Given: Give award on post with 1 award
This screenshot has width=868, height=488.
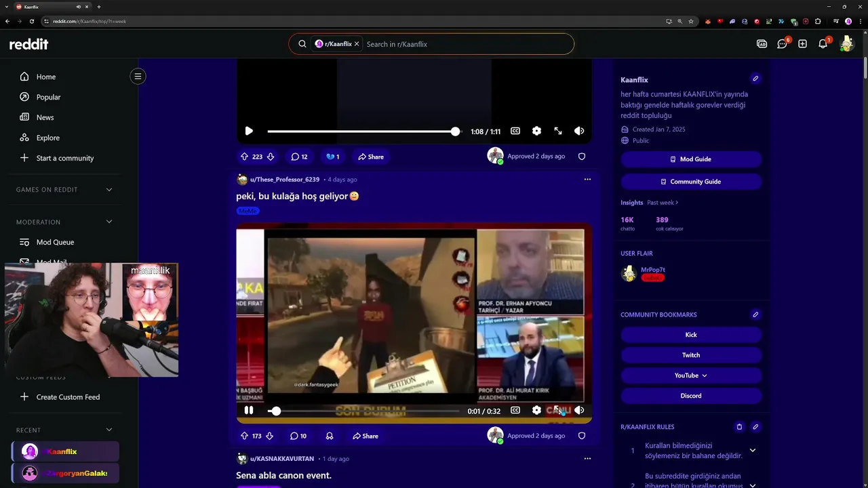Looking at the screenshot, I should click(332, 157).
